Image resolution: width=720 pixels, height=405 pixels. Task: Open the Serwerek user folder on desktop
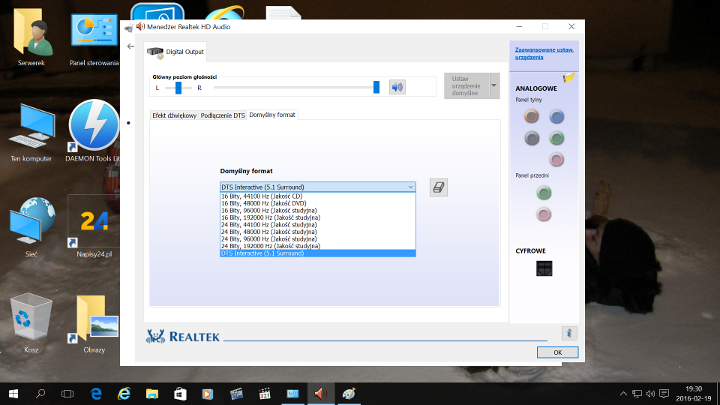coord(31,38)
